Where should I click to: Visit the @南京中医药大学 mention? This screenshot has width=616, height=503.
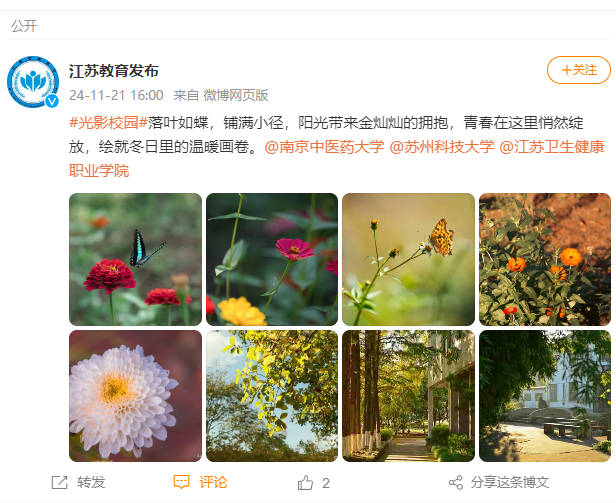324,147
